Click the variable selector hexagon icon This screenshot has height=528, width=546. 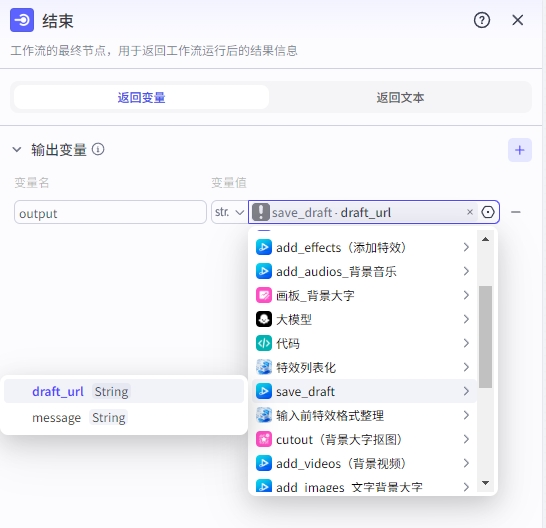[488, 212]
